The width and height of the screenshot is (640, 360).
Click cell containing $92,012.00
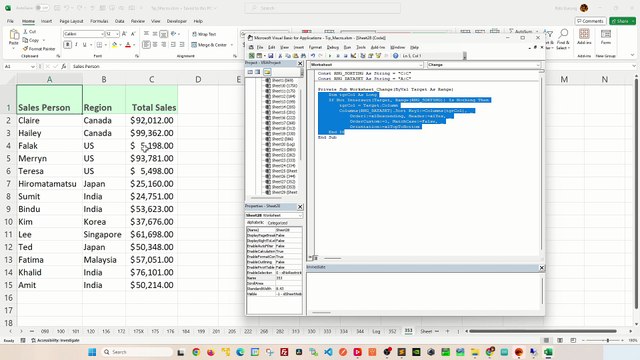tap(152, 120)
